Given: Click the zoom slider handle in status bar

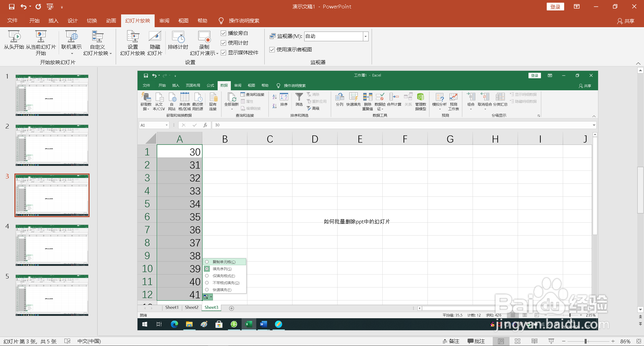Looking at the screenshot, I should pos(586,341).
